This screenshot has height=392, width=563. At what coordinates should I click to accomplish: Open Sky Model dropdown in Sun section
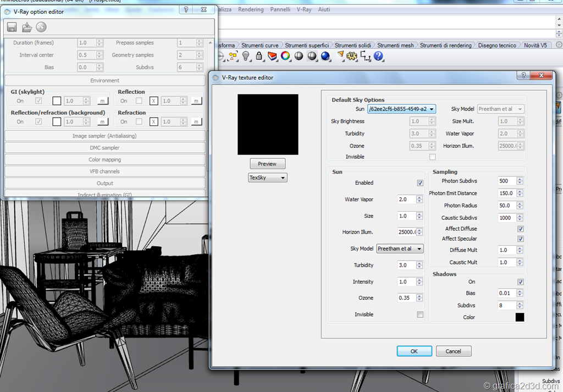click(400, 249)
